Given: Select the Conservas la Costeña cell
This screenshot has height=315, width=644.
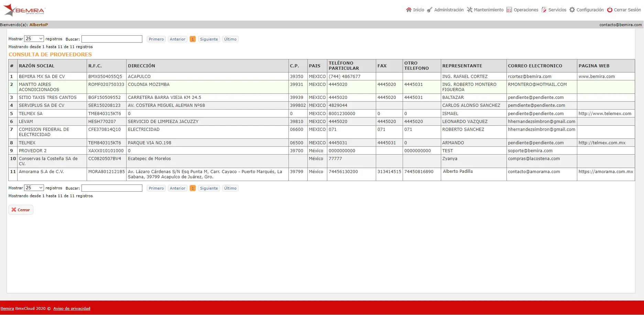Looking at the screenshot, I should point(52,161).
